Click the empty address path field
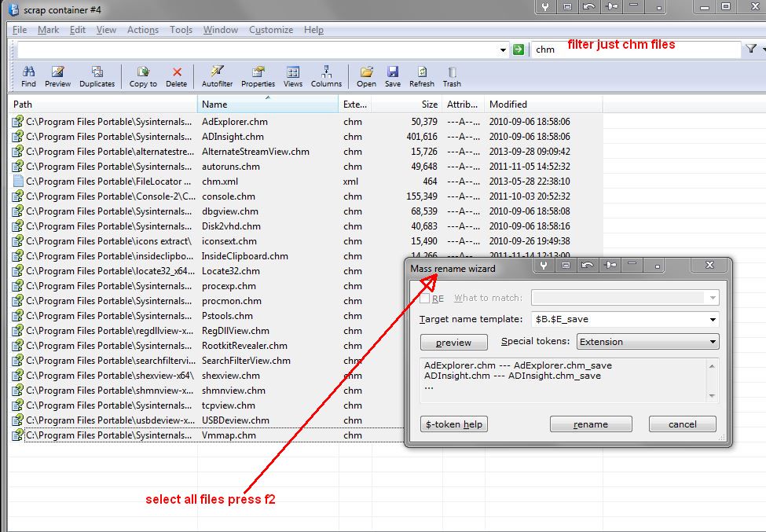Viewport: 766px width, 532px height. coord(258,50)
